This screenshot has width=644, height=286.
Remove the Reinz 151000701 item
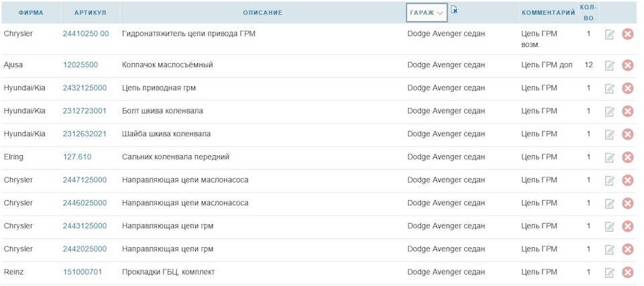pyautogui.click(x=628, y=273)
